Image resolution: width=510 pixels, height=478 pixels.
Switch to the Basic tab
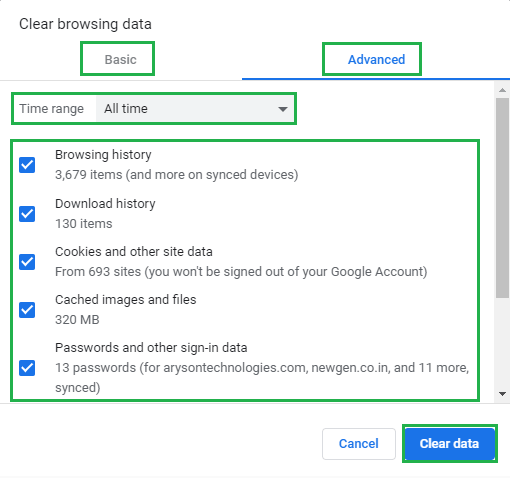(120, 60)
